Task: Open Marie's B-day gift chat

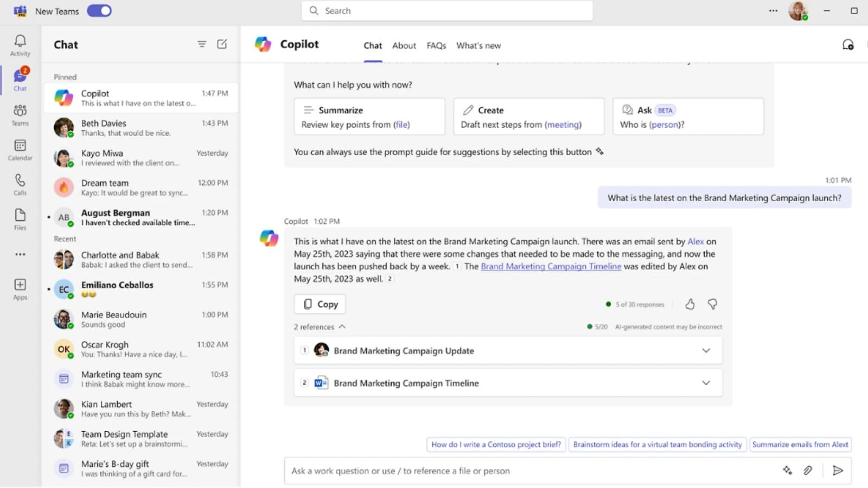Action: coord(141,468)
